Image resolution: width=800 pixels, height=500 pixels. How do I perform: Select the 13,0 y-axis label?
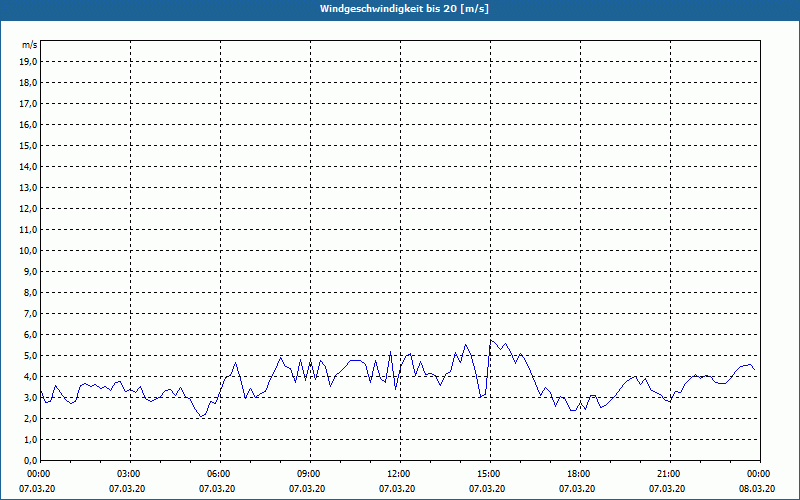tap(29, 187)
